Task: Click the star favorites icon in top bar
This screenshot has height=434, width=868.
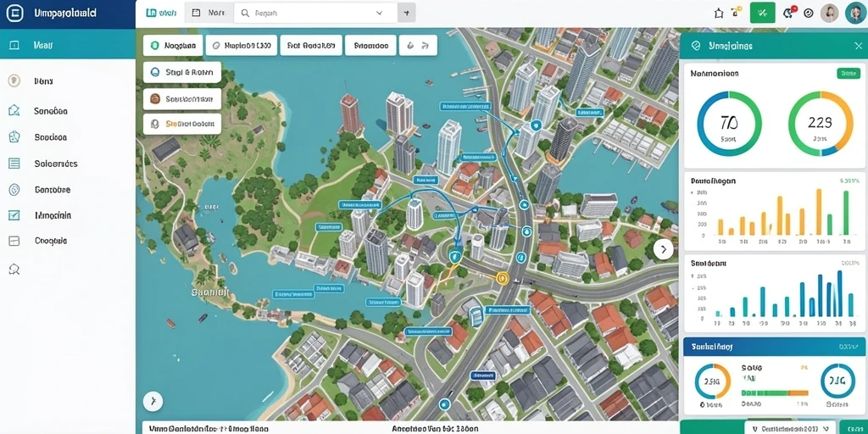Action: [719, 13]
